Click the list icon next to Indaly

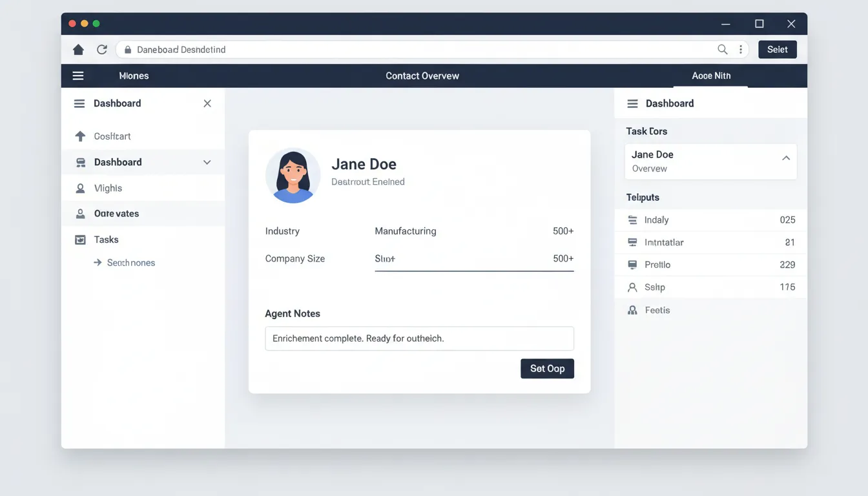(632, 220)
